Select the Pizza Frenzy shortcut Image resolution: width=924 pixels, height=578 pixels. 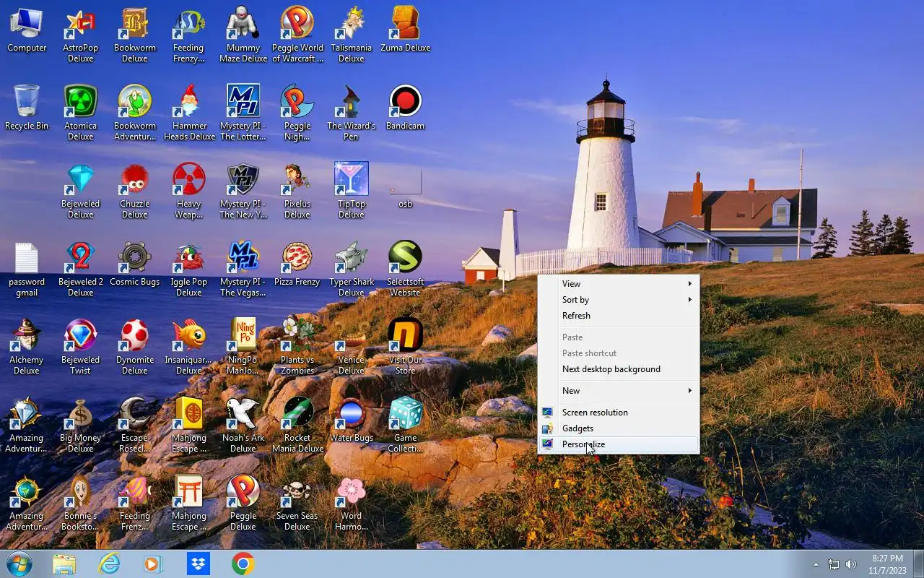click(x=297, y=264)
